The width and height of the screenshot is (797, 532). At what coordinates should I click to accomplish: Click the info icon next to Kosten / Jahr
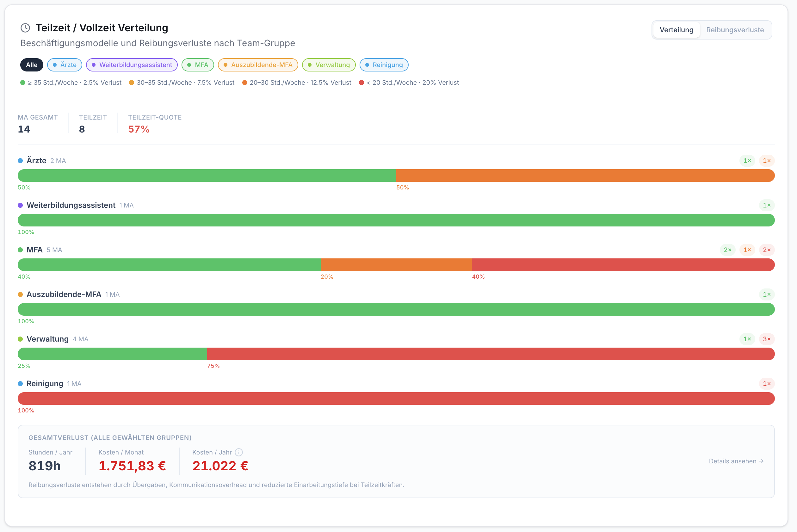pyautogui.click(x=239, y=452)
